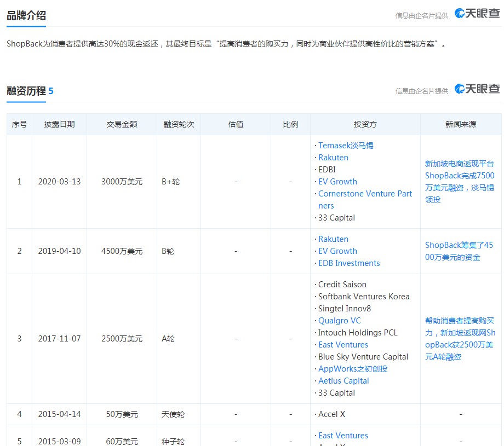
Task: Click the 新闻来源 column header
Action: [x=461, y=124]
